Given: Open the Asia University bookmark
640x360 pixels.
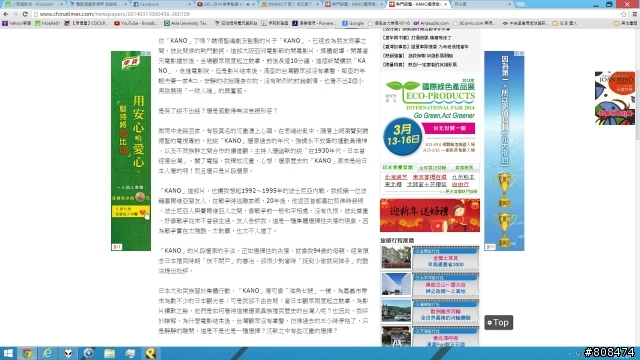Looking at the screenshot, I should [187, 23].
